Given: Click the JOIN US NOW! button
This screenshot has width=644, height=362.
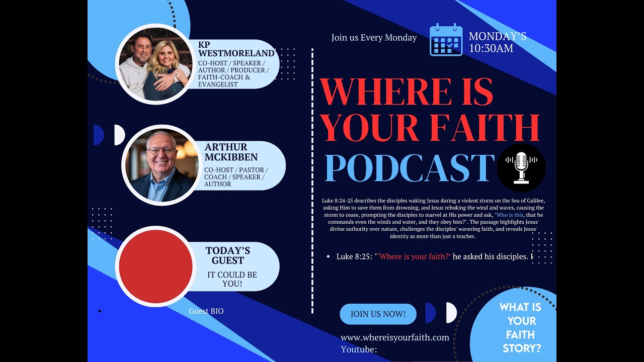Looking at the screenshot, I should tap(378, 314).
